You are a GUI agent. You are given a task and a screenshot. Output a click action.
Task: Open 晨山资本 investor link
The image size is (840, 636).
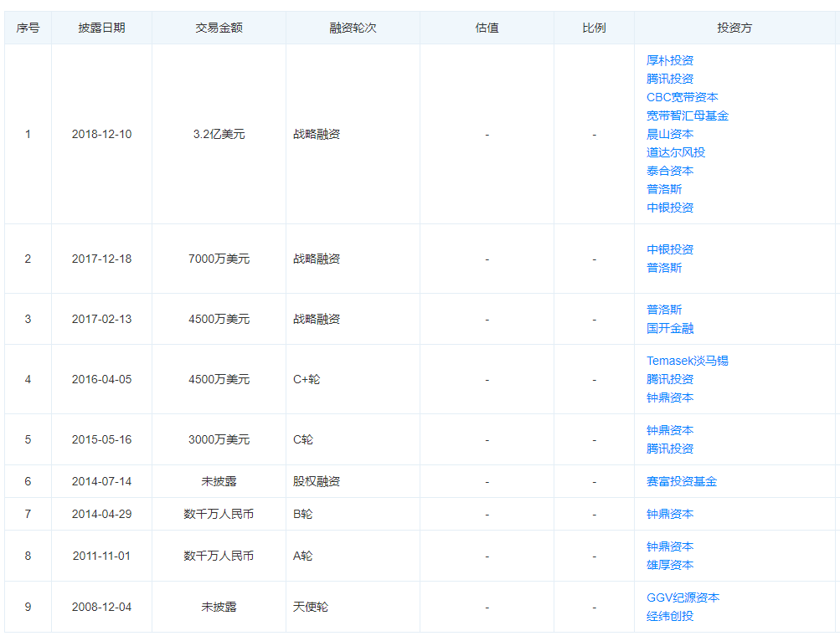click(670, 134)
